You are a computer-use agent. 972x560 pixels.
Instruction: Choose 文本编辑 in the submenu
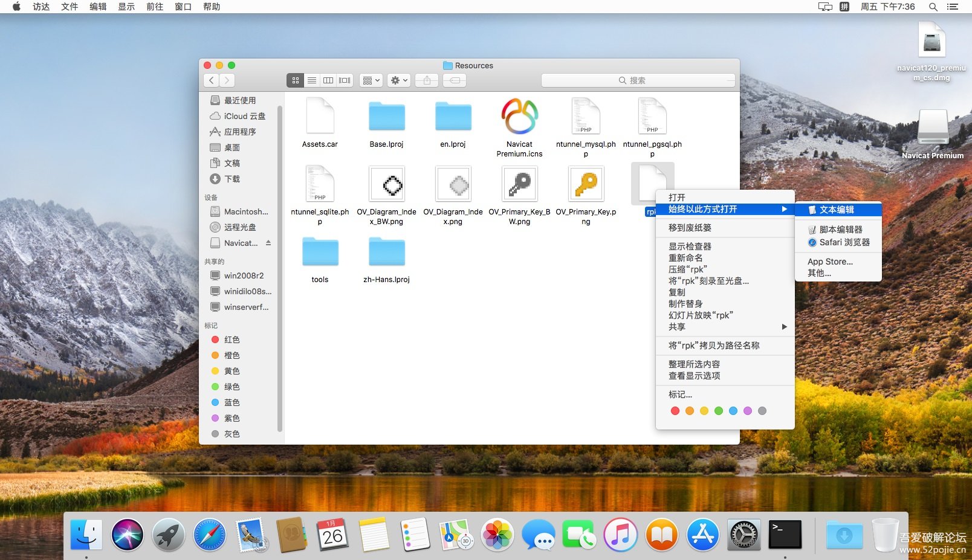838,210
